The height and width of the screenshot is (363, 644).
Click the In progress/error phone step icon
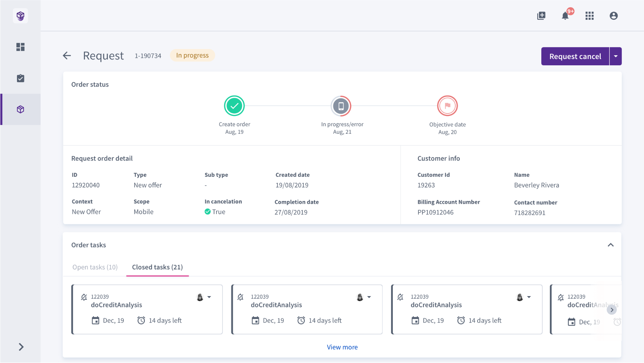click(341, 106)
